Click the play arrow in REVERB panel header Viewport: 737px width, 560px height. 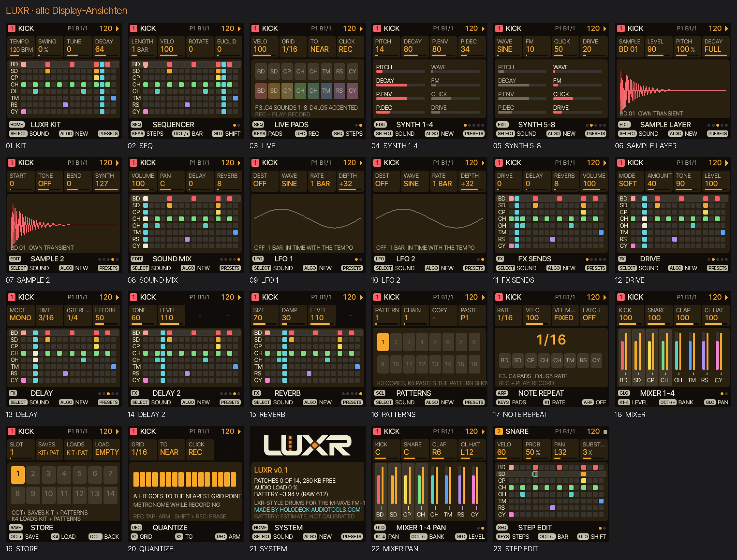[361, 297]
